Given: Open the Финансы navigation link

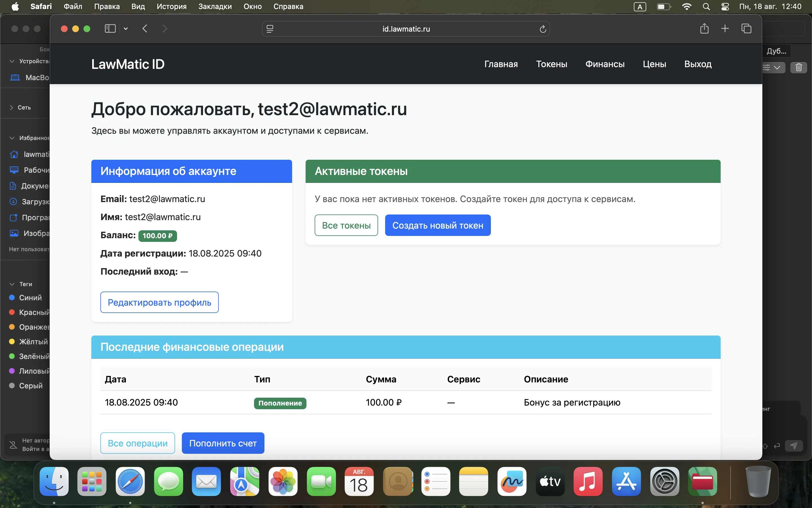Looking at the screenshot, I should pos(605,64).
